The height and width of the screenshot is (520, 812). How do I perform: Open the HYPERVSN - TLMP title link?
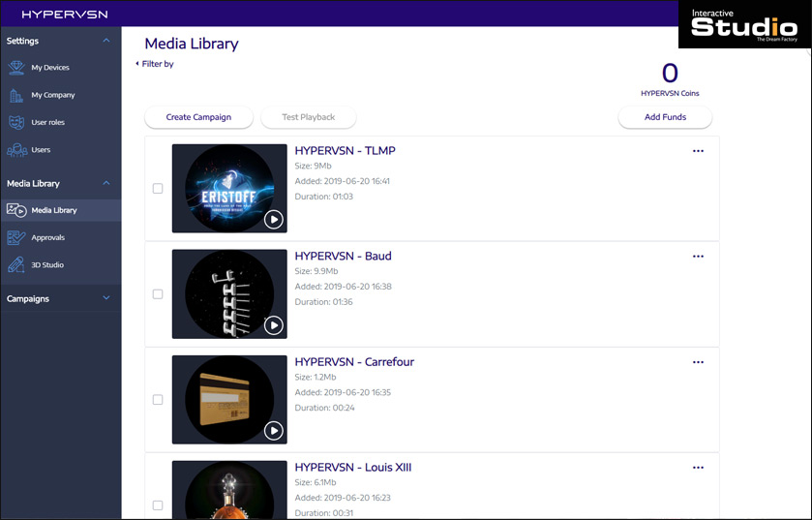[345, 151]
